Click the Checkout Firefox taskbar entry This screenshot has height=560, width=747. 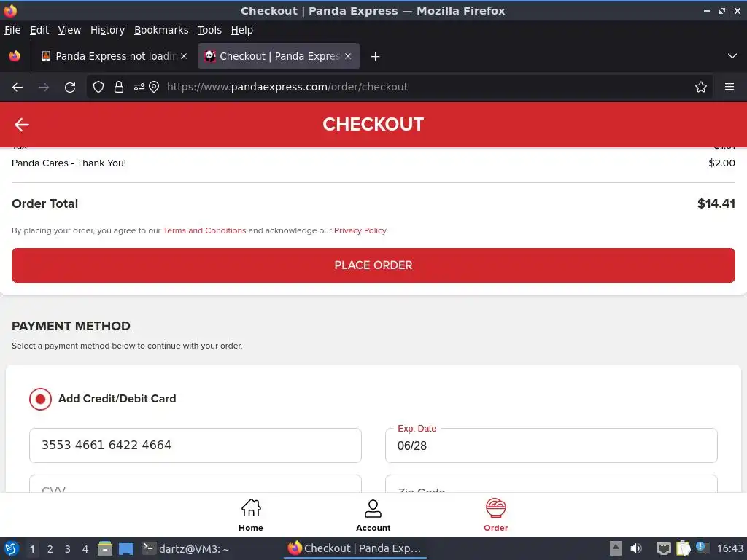(355, 548)
